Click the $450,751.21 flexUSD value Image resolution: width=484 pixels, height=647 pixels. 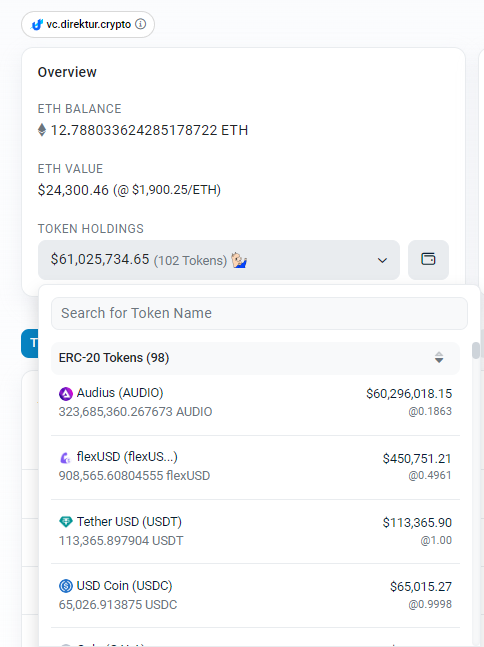pyautogui.click(x=417, y=458)
